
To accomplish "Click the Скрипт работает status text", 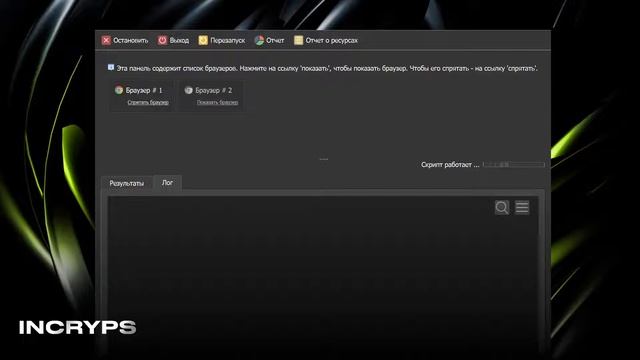I will (450, 165).
